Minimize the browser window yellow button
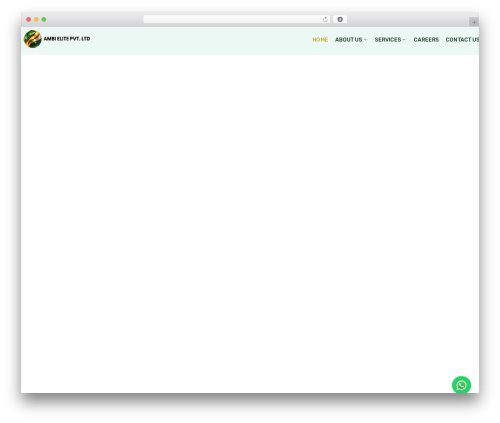 click(36, 20)
